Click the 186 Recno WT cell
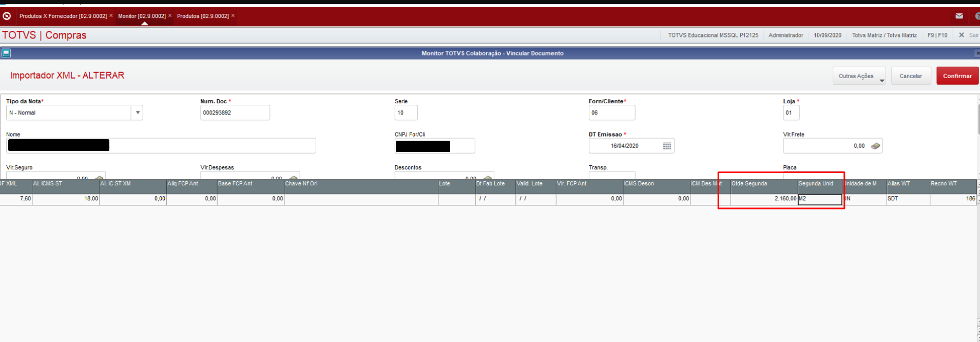This screenshot has height=342, width=980. 953,199
